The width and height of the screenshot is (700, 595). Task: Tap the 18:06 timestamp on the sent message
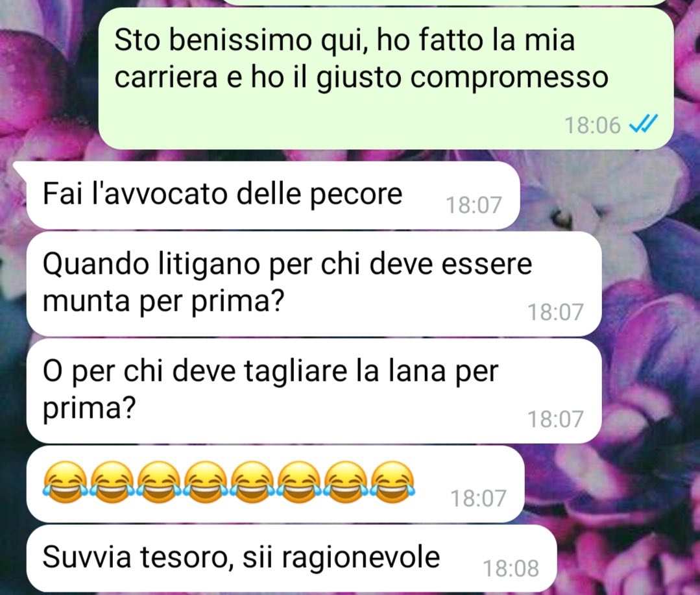coord(592,125)
